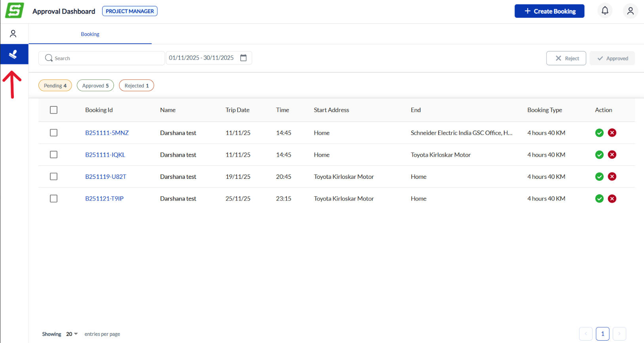Reject booking B251121-T9IP with red cross
Viewport: 644px width, 343px height.
pyautogui.click(x=612, y=199)
